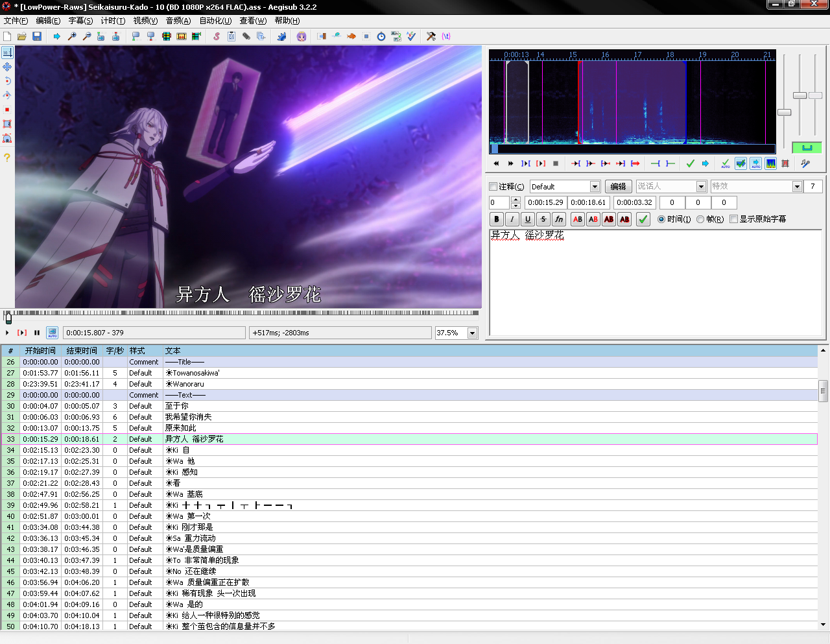This screenshot has width=830, height=644.
Task: Play the video from the video controls
Action: pos(7,333)
